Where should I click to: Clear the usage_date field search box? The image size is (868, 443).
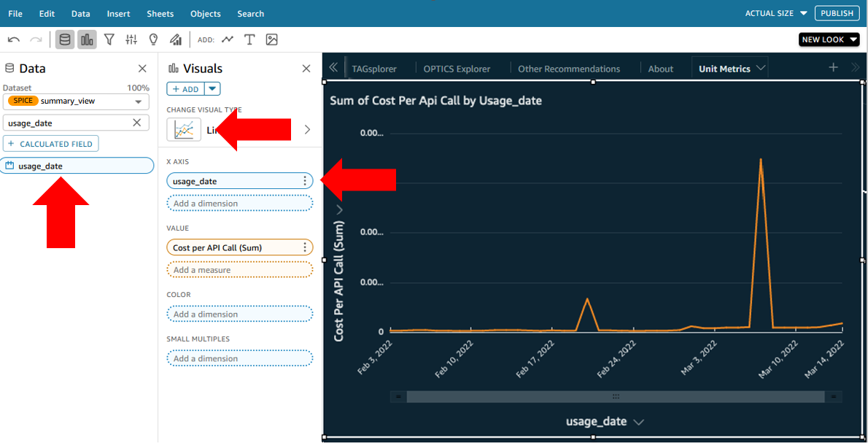(136, 123)
